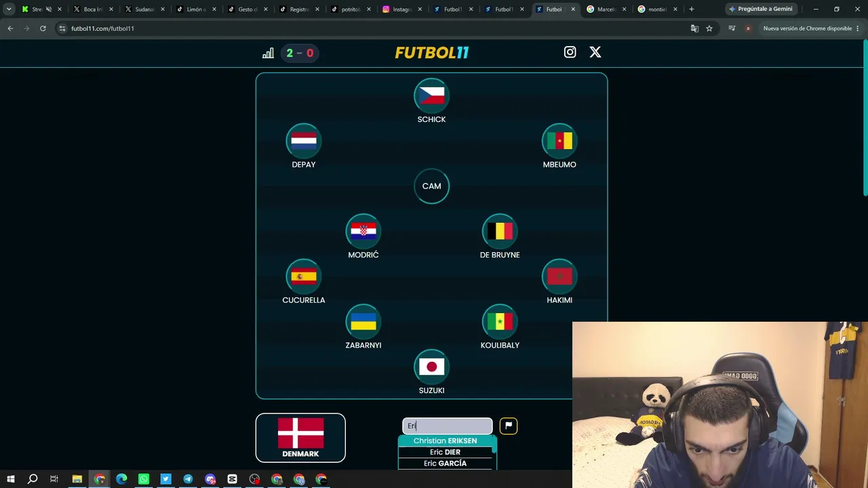Click the Morocco flag above HAKIMI
868x488 pixels.
point(559,277)
